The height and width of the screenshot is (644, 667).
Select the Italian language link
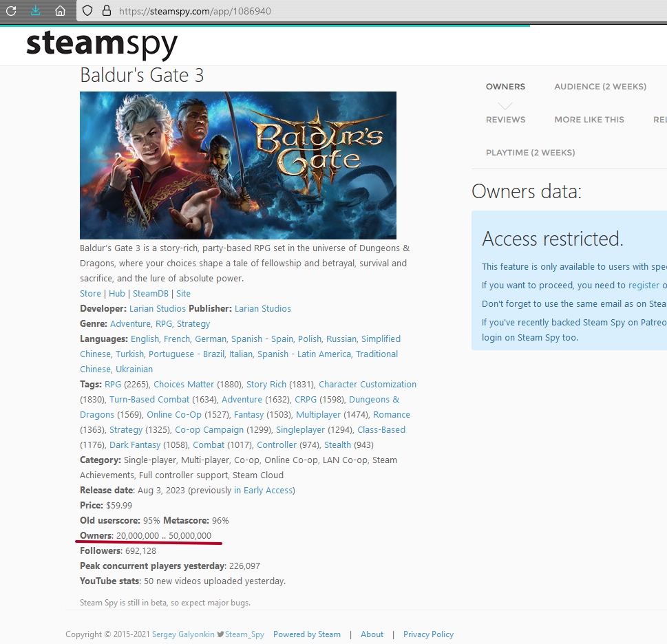(x=241, y=354)
